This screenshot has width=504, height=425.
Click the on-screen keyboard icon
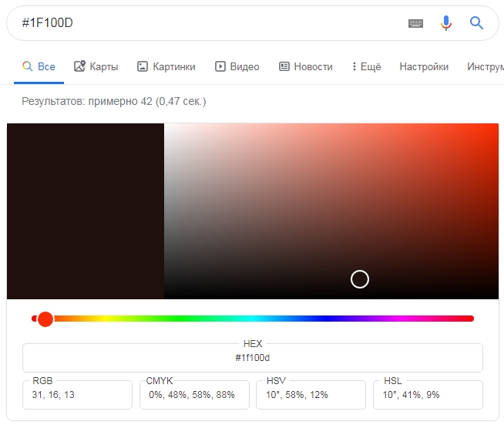click(x=415, y=23)
